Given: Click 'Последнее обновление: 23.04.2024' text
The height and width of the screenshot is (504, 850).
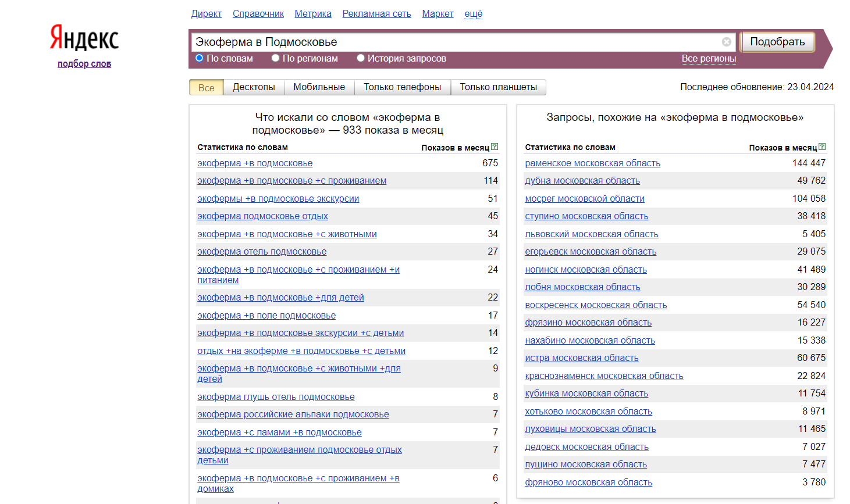Looking at the screenshot, I should (x=757, y=87).
